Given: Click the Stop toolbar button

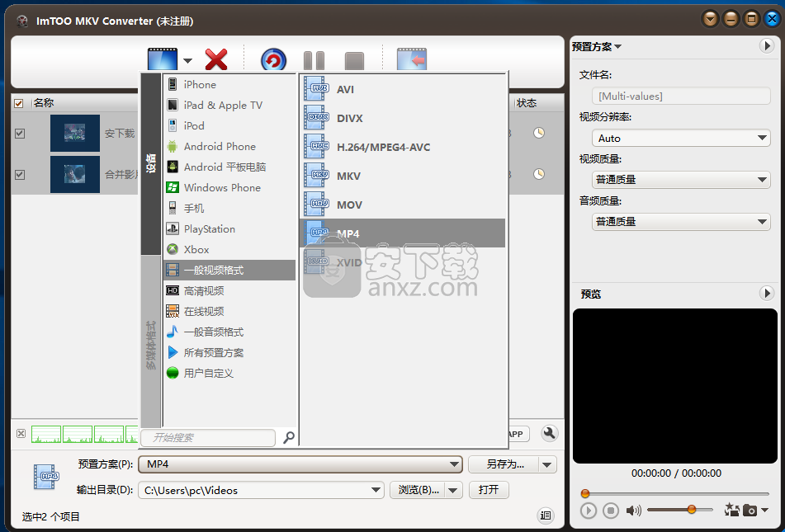Looking at the screenshot, I should coord(354,62).
